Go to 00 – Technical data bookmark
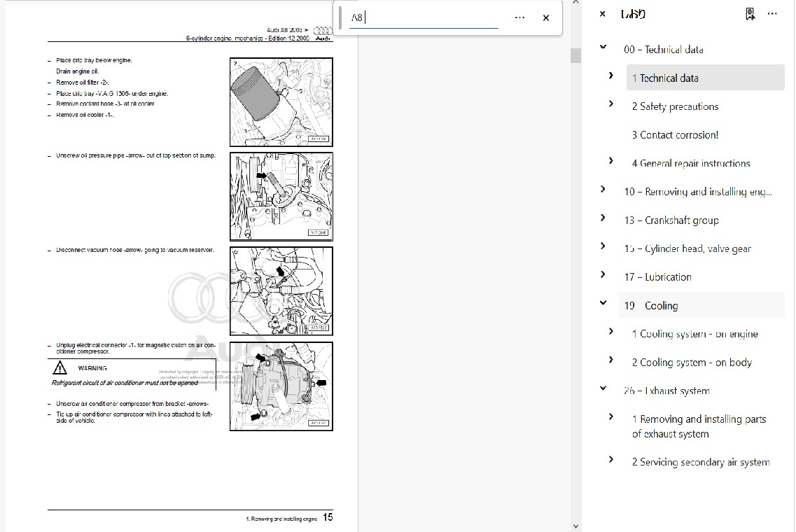 point(664,49)
